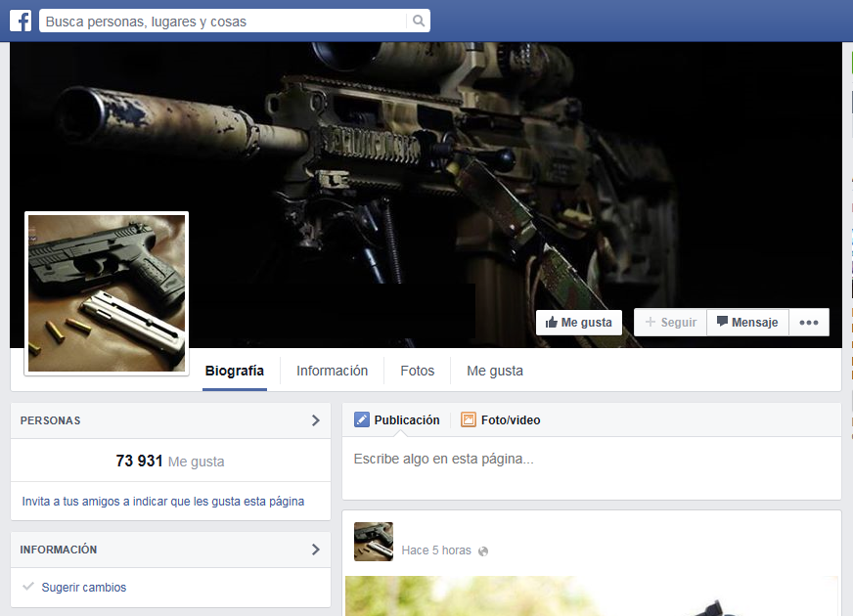Screen dimensions: 853x616
Task: Select the Foto/video composer option
Action: click(501, 419)
